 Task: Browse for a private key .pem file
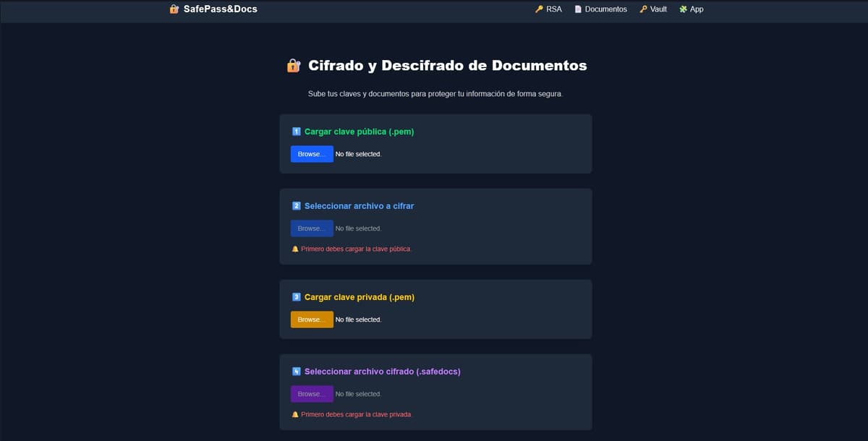[x=312, y=320]
